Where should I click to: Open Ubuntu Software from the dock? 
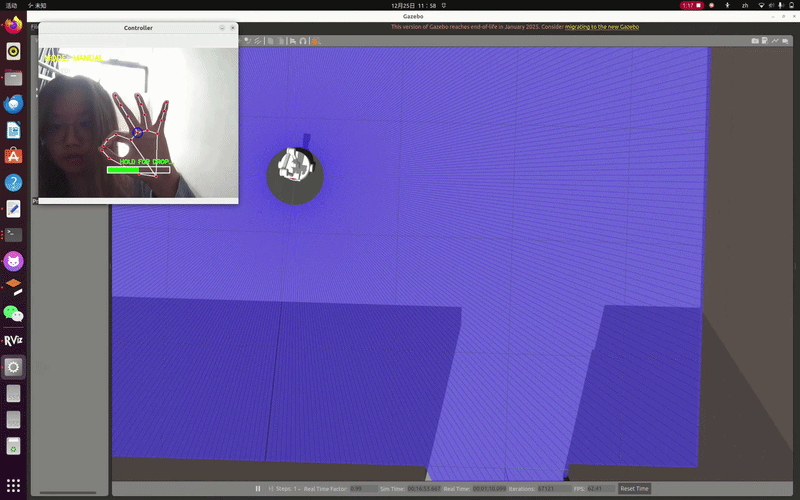click(x=13, y=156)
